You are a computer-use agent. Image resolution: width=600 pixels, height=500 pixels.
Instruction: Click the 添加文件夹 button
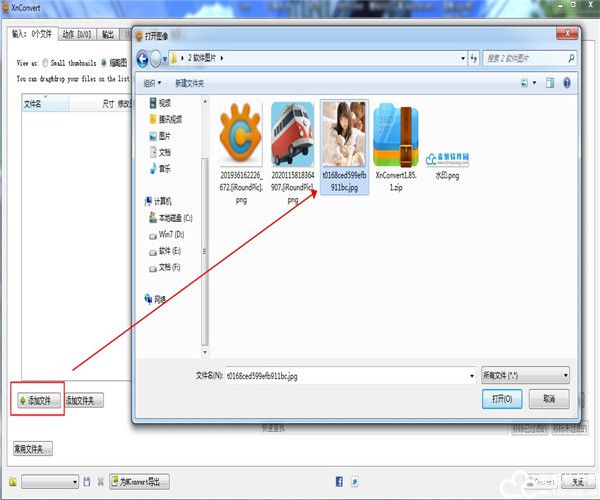pyautogui.click(x=84, y=401)
